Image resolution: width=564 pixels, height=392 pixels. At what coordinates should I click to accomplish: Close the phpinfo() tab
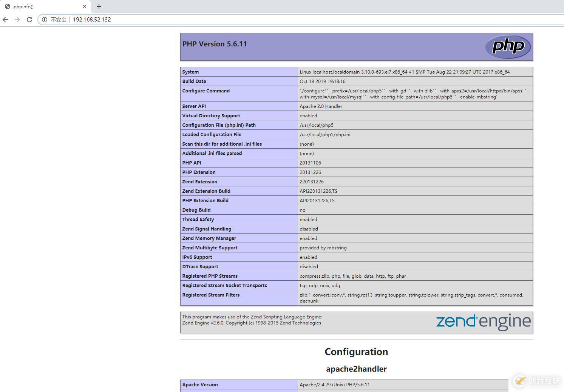[85, 6]
